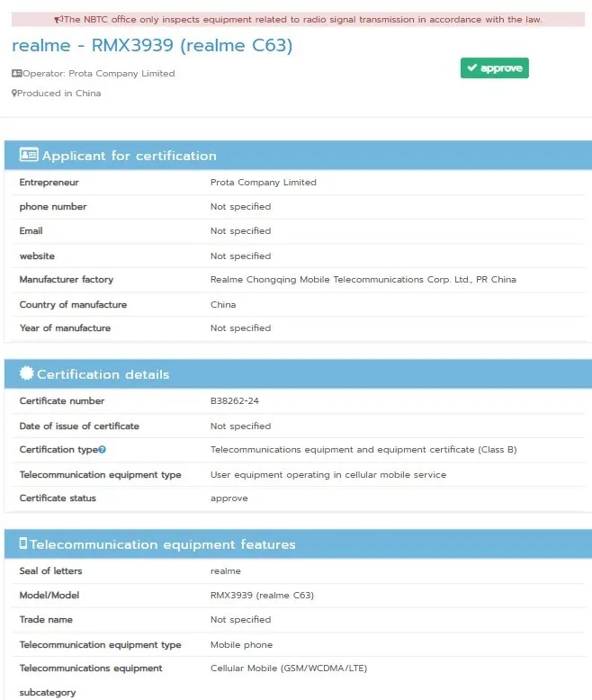Click the Cellular Mobile (GSM/WCDMA/LTE) value
Screen dimensions: 592x700
point(288,669)
